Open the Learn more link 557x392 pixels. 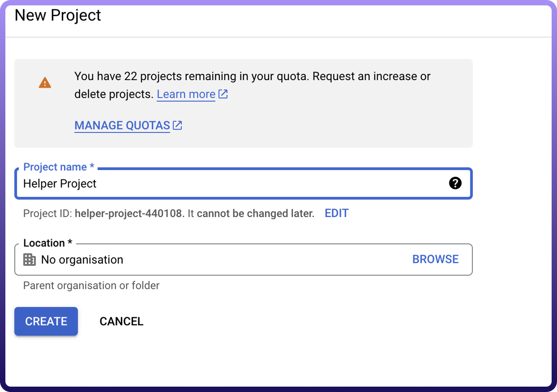[x=186, y=94]
